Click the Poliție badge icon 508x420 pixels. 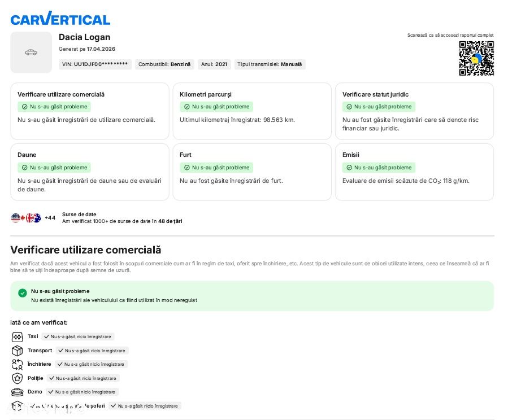tap(17, 378)
